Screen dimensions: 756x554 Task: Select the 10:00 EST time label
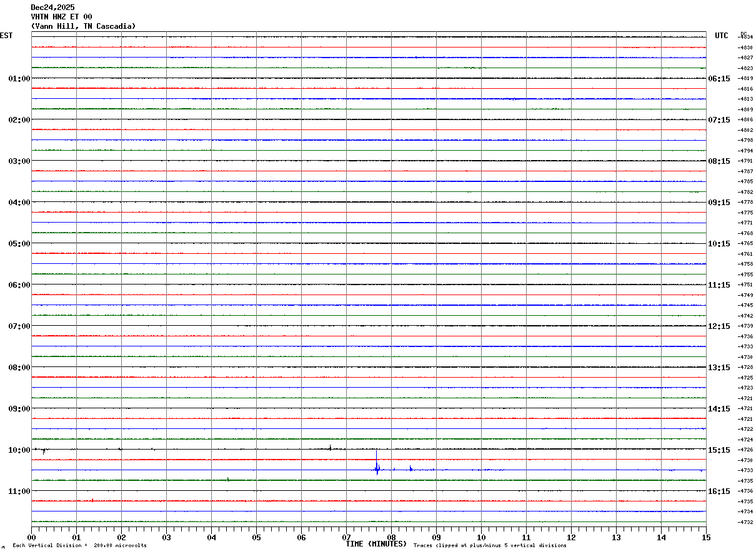[19, 450]
